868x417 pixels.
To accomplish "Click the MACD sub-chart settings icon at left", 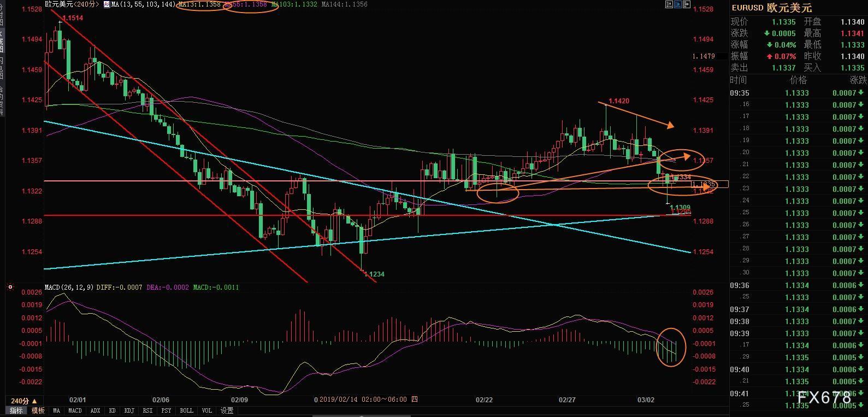I will 9,287.
